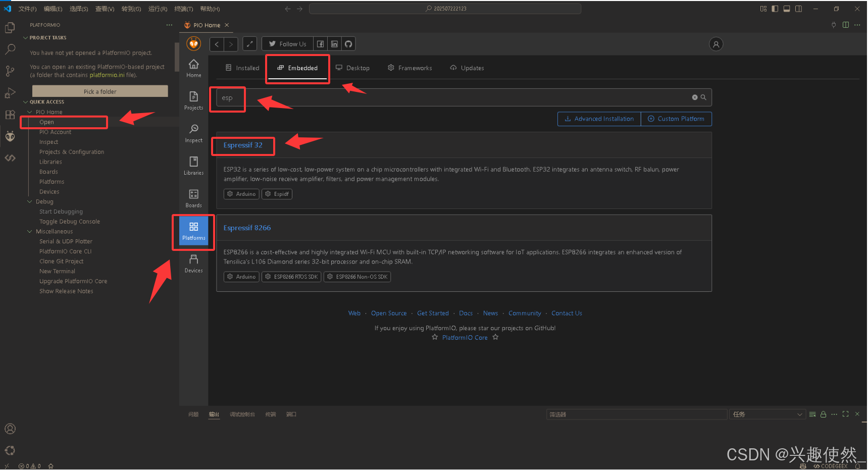Click the PIO Home back arrow
The image size is (868, 470).
[x=217, y=44]
